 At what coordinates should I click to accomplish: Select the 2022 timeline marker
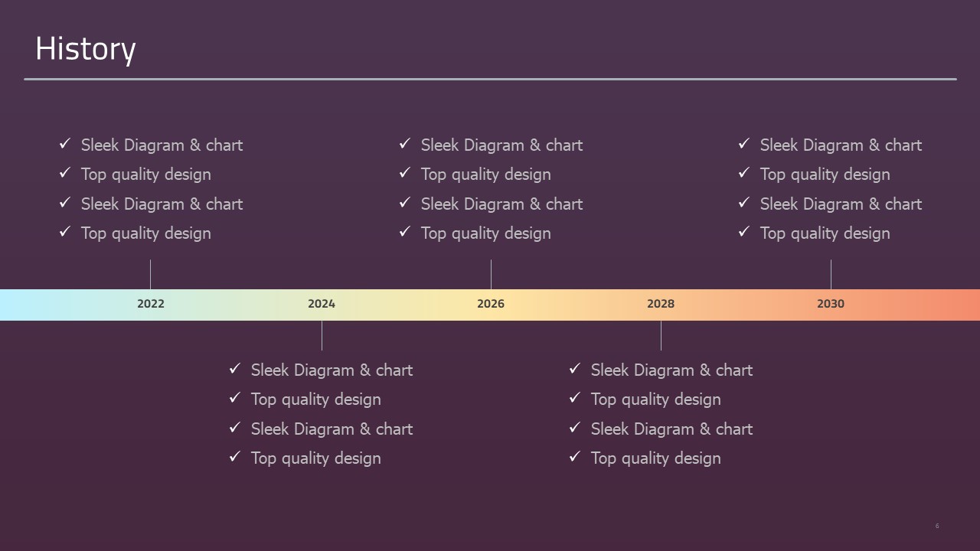coord(151,304)
